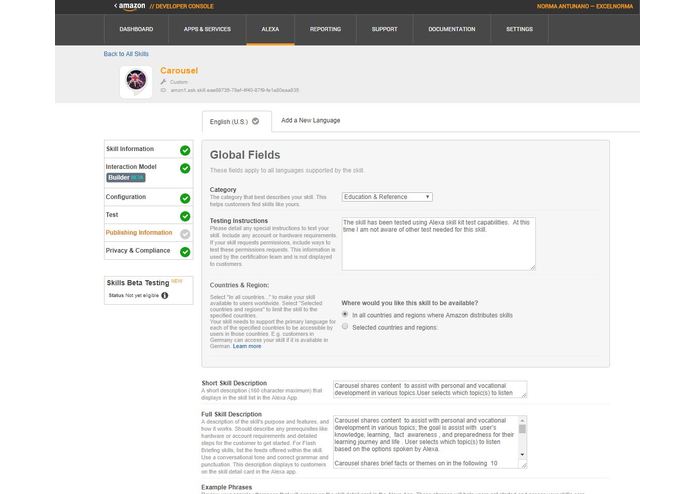Click the Full Skill Description scrollbar thumb
695x494 pixels.
522,429
